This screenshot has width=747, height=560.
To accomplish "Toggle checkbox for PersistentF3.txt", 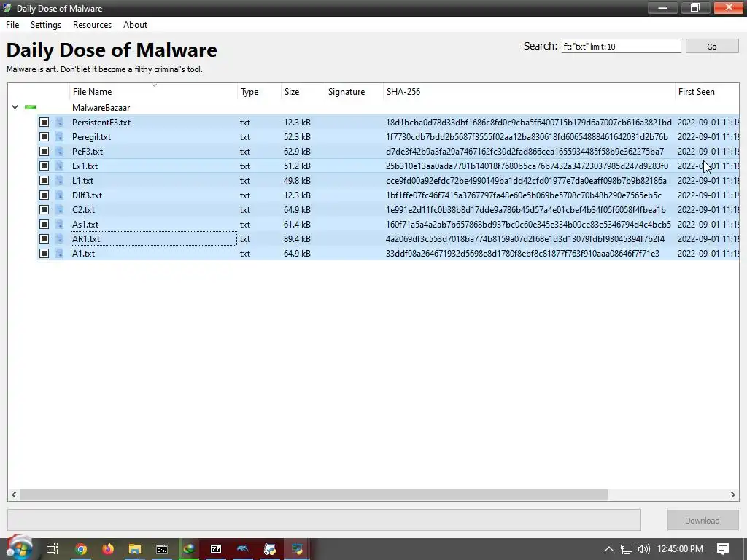I will [x=44, y=122].
